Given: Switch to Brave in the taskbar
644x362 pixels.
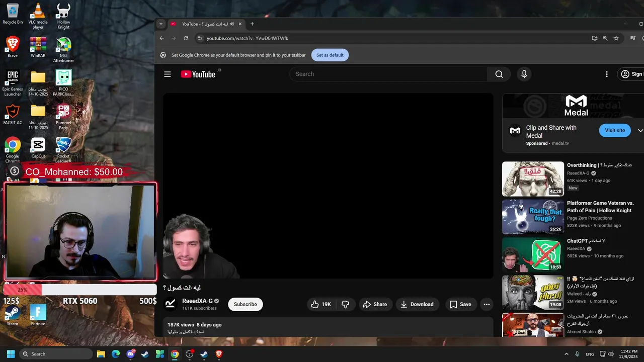Looking at the screenshot, I should click(219, 354).
